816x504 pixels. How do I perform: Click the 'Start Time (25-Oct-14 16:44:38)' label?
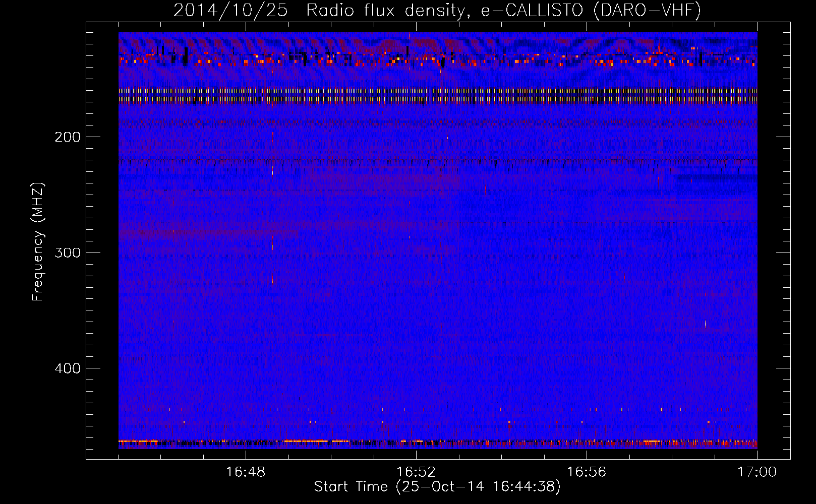tap(437, 487)
